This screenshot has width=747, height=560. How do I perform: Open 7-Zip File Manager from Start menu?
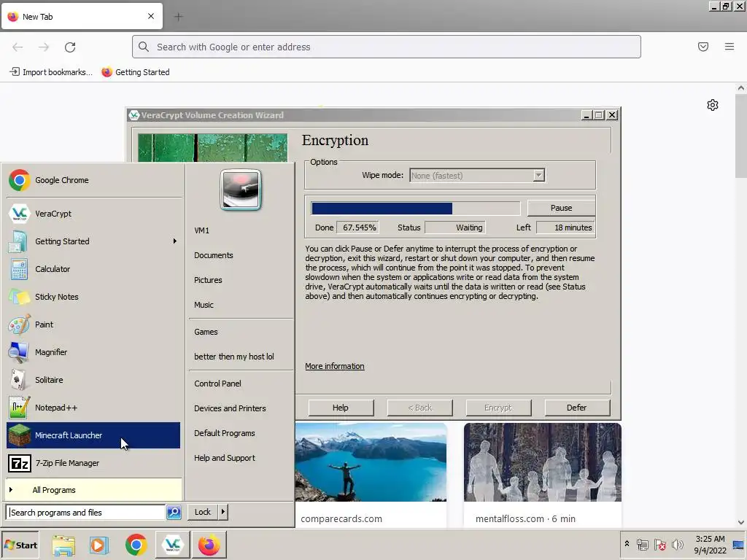pyautogui.click(x=93, y=463)
